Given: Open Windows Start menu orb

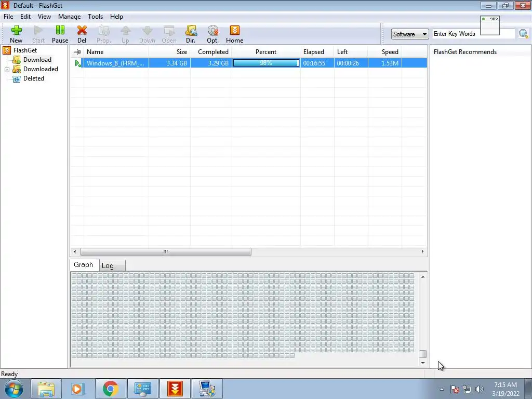Looking at the screenshot, I should pyautogui.click(x=14, y=389).
